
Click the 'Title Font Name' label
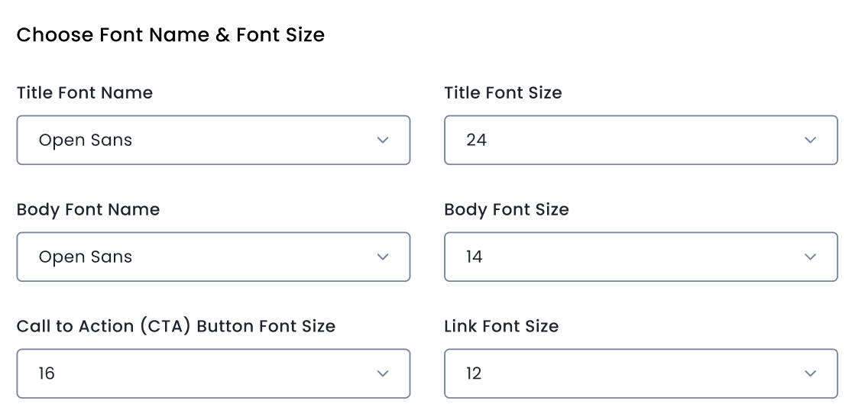(x=85, y=93)
